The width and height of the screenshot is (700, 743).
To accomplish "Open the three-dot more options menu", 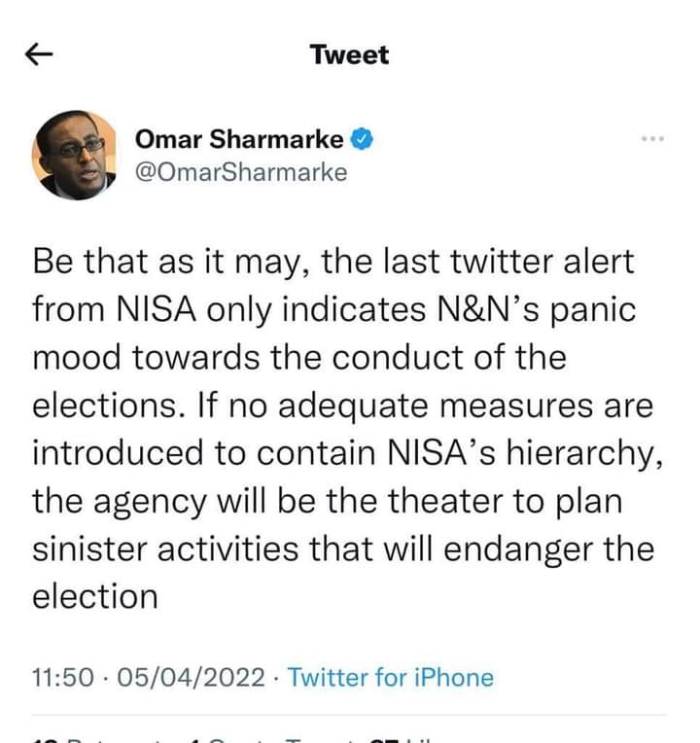I will coord(652,140).
